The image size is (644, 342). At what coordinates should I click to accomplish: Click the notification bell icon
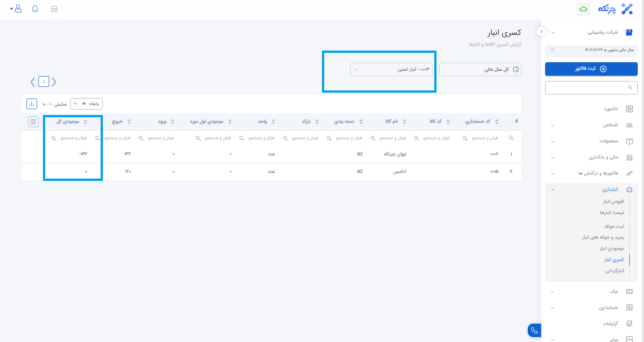tap(35, 9)
